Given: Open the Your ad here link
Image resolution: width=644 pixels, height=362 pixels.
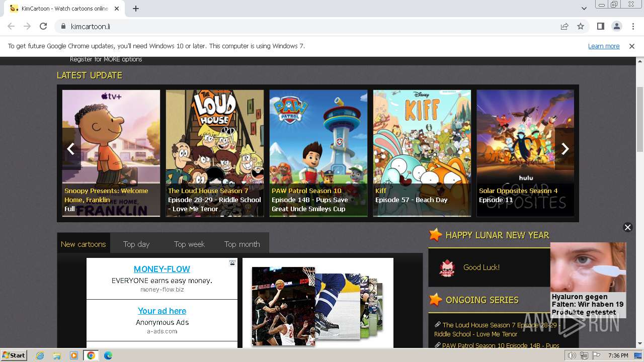Looking at the screenshot, I should pos(162,311).
